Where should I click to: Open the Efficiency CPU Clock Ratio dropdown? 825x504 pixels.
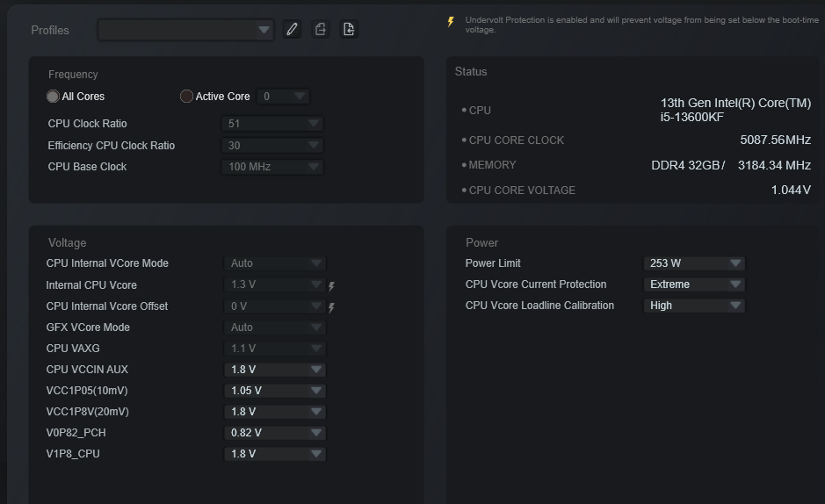tap(272, 146)
